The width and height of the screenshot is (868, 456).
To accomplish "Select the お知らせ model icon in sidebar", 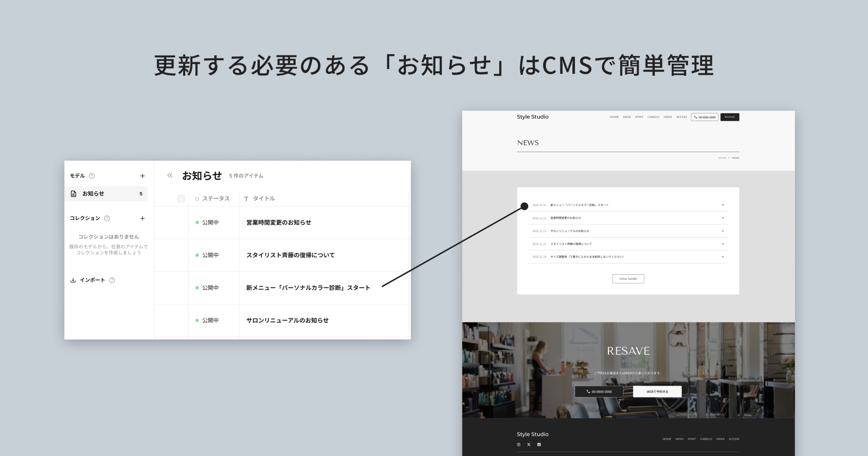I will pyautogui.click(x=73, y=194).
